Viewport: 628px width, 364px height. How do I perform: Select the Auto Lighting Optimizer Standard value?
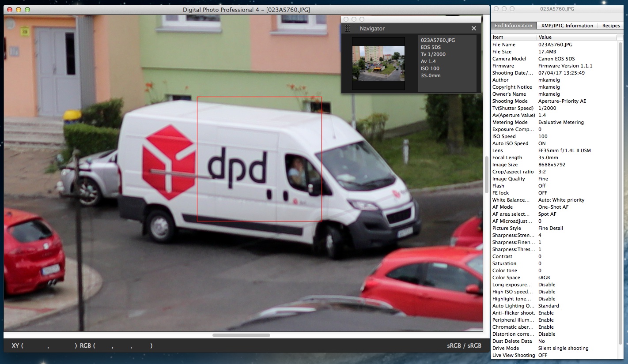pyautogui.click(x=549, y=306)
